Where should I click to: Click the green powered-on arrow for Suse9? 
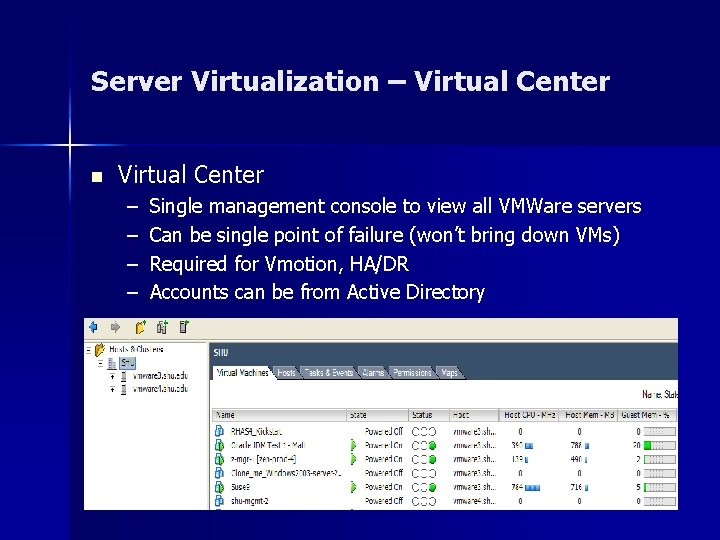point(353,487)
